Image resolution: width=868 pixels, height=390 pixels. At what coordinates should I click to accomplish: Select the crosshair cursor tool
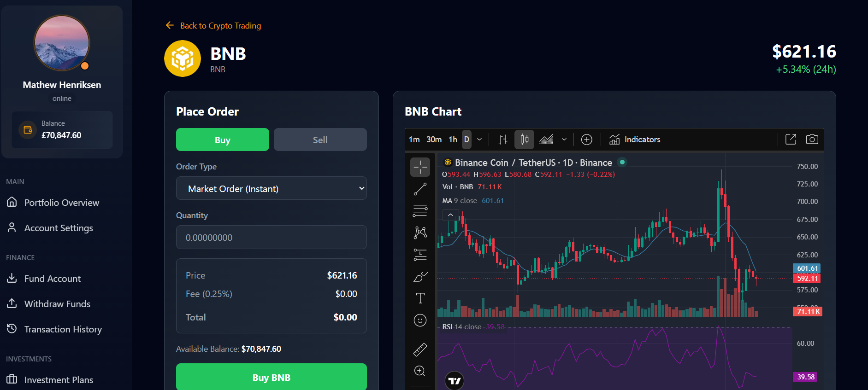click(420, 167)
